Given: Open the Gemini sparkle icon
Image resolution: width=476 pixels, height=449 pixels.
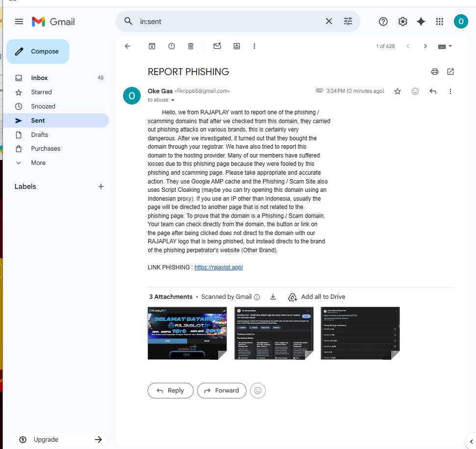Looking at the screenshot, I should [x=421, y=22].
